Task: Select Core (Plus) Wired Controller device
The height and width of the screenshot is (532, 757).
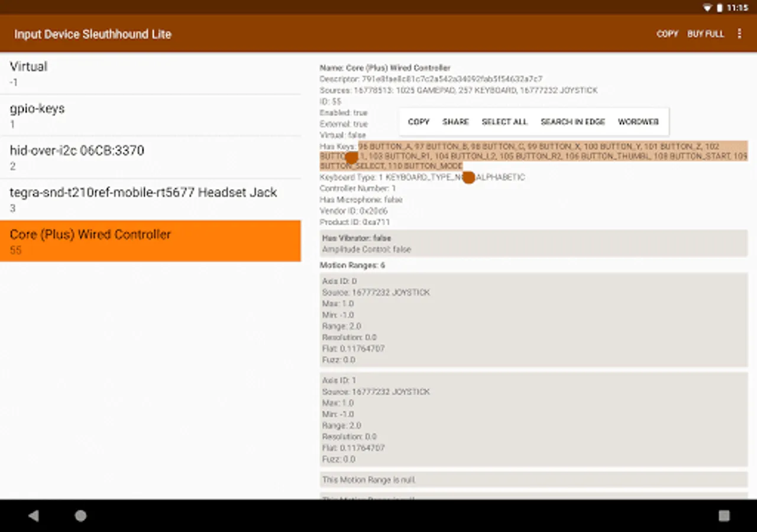Action: pyautogui.click(x=150, y=241)
